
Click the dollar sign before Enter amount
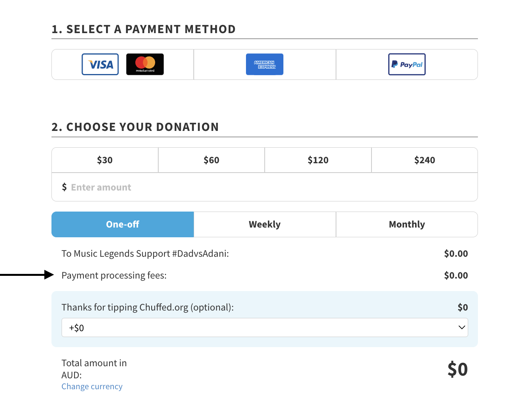64,187
